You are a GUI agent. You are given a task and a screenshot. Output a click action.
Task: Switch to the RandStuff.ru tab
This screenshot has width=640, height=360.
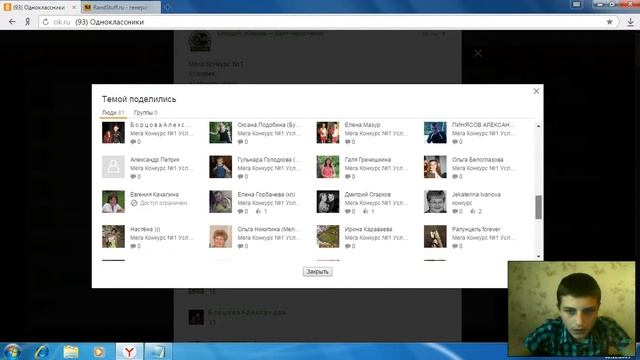[x=121, y=7]
